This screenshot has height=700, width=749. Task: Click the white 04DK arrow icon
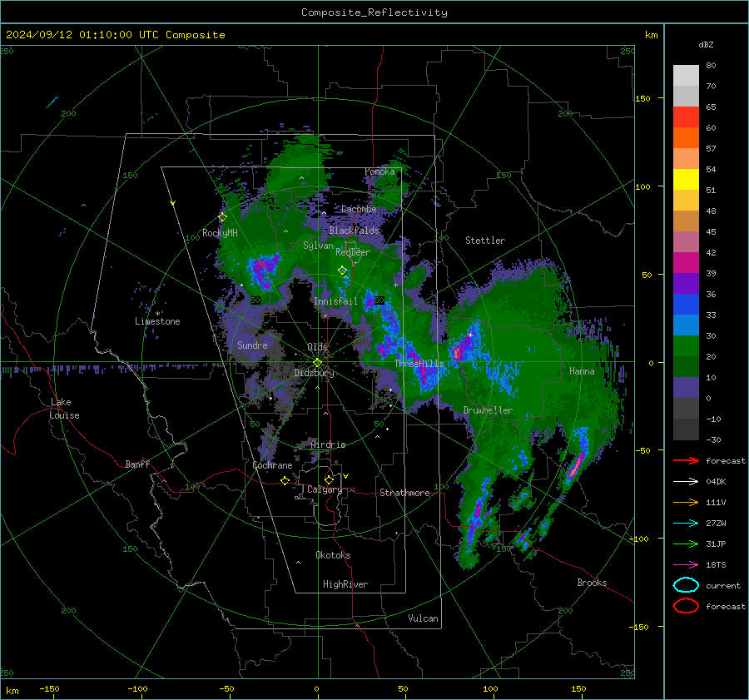[x=686, y=481]
